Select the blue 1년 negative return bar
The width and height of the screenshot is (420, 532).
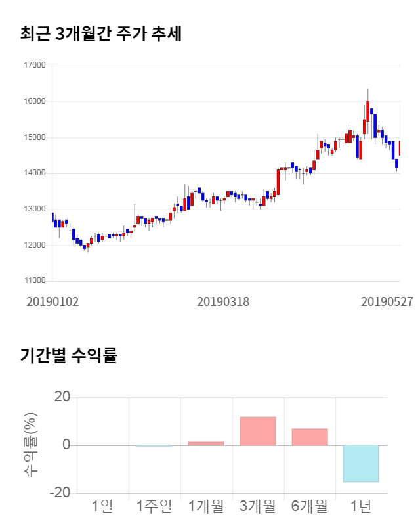click(361, 464)
